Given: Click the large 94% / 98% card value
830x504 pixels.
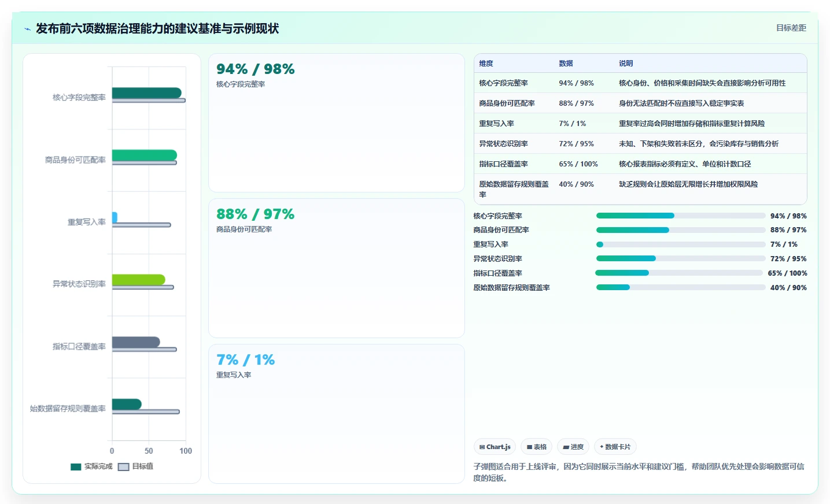Looking at the screenshot, I should click(x=255, y=69).
